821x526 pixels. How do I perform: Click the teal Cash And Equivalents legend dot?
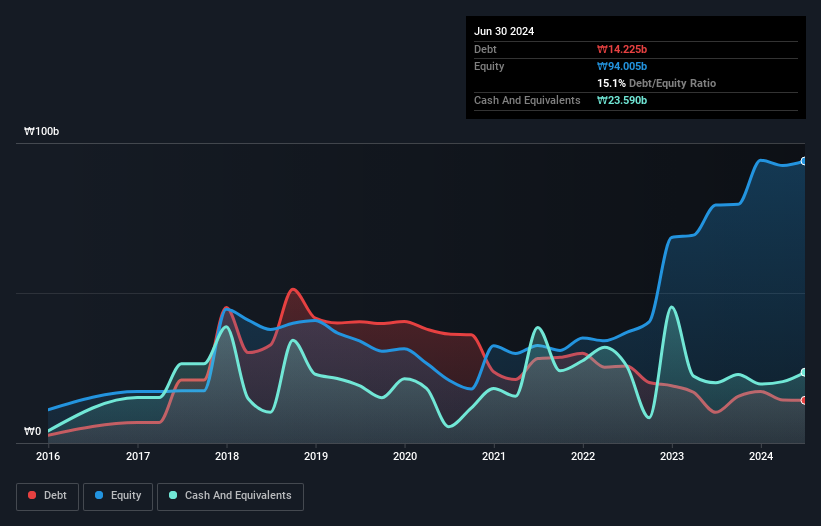coord(173,495)
